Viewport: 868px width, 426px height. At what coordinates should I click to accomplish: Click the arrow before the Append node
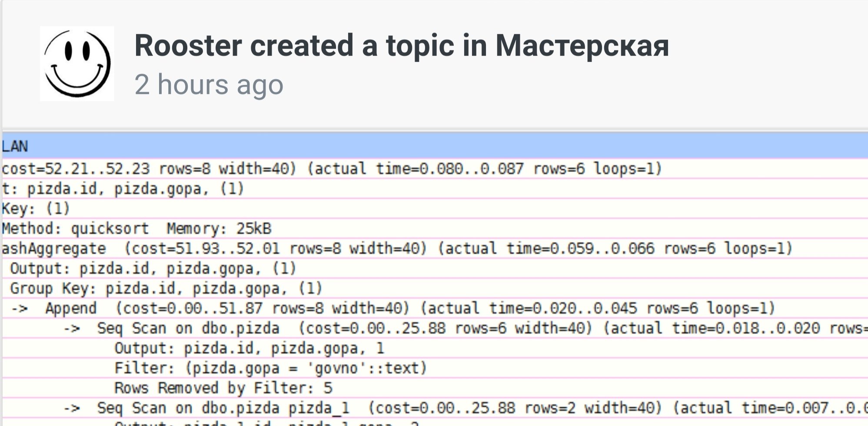(20, 309)
